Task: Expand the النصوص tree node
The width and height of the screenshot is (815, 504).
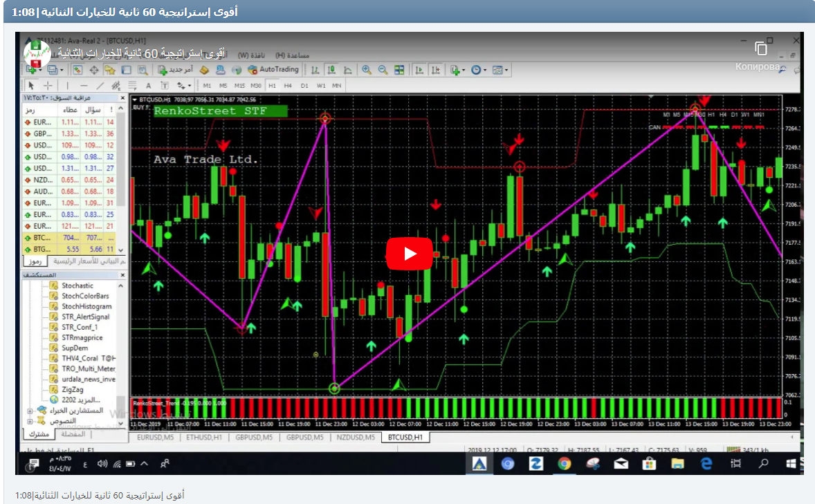Action: tap(30, 420)
